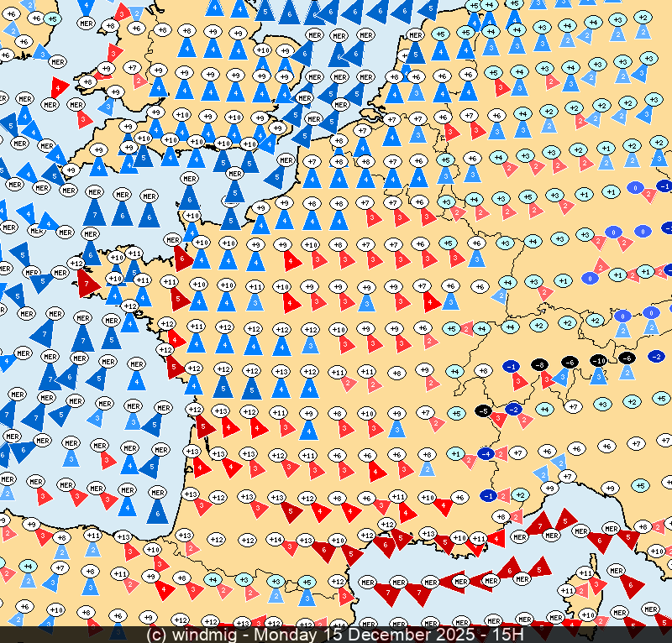Click the red 4 wind arrow in top-left sea

tap(59, 86)
